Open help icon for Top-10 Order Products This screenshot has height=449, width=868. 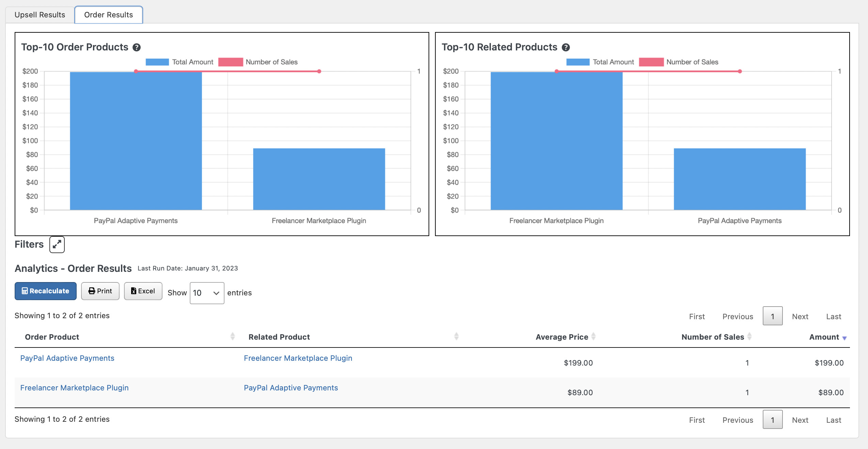[x=137, y=47]
